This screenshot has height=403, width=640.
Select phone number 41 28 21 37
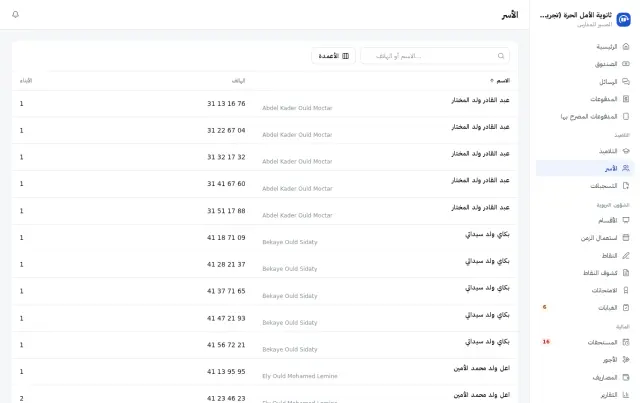226,265
